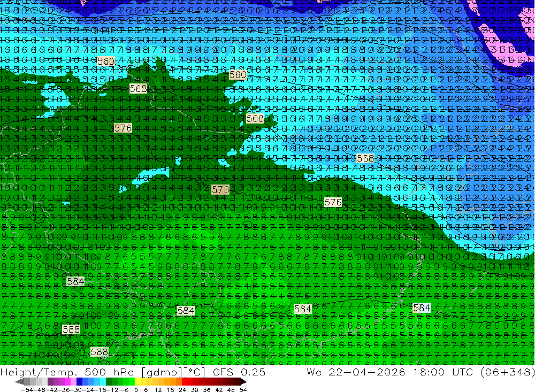Click the "-36" legend value

coord(63,390)
